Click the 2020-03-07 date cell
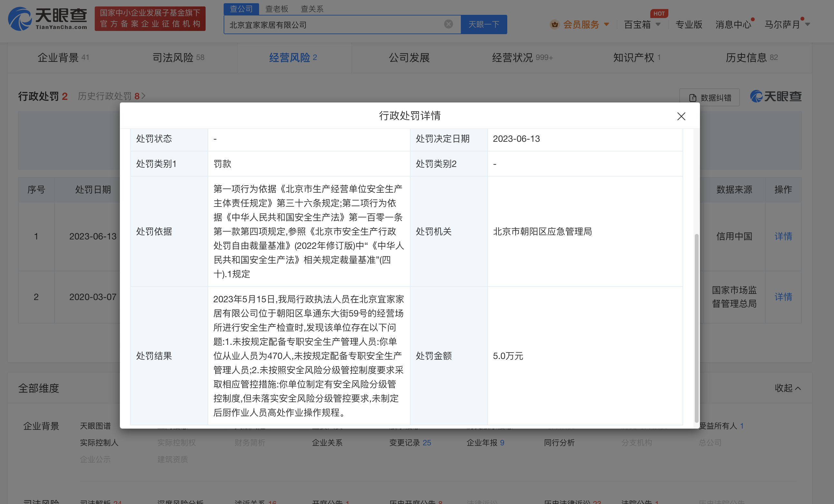Image resolution: width=834 pixels, height=504 pixels. [x=93, y=297]
